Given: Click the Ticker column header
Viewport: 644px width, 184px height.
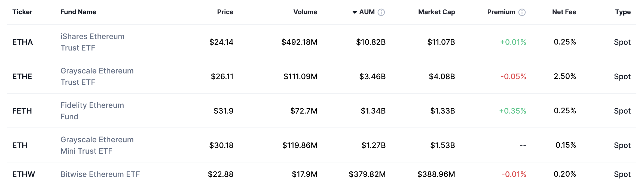Looking at the screenshot, I should [x=22, y=12].
